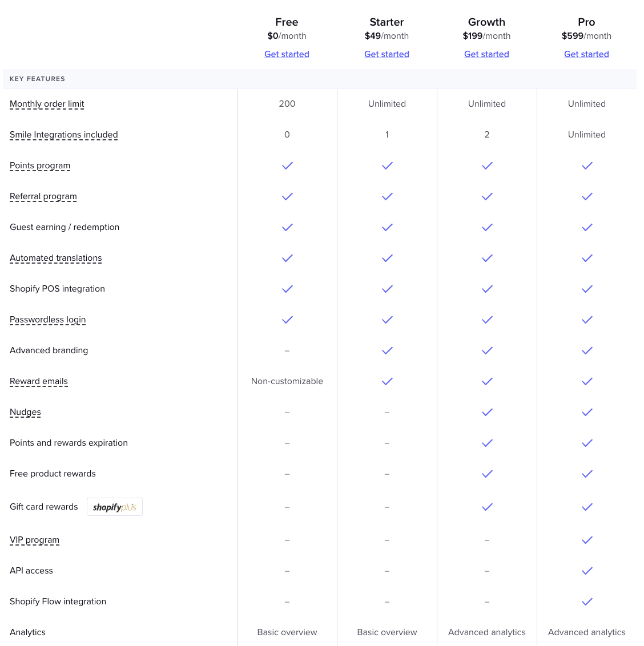Click Get started under the Free plan
Screen dimensions: 644x646
(287, 54)
